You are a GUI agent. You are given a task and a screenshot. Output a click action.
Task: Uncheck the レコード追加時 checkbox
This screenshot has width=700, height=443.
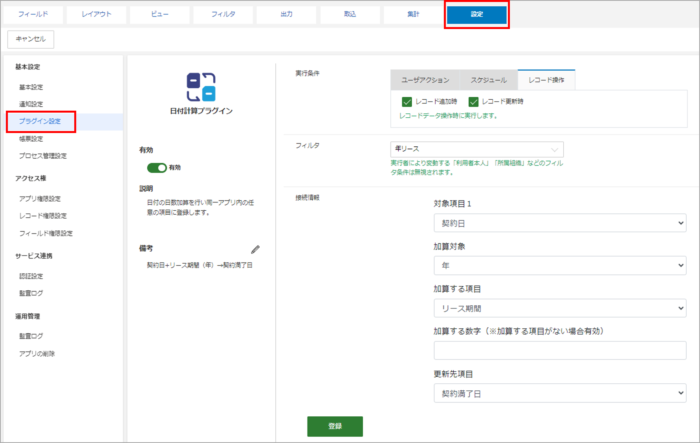click(407, 102)
